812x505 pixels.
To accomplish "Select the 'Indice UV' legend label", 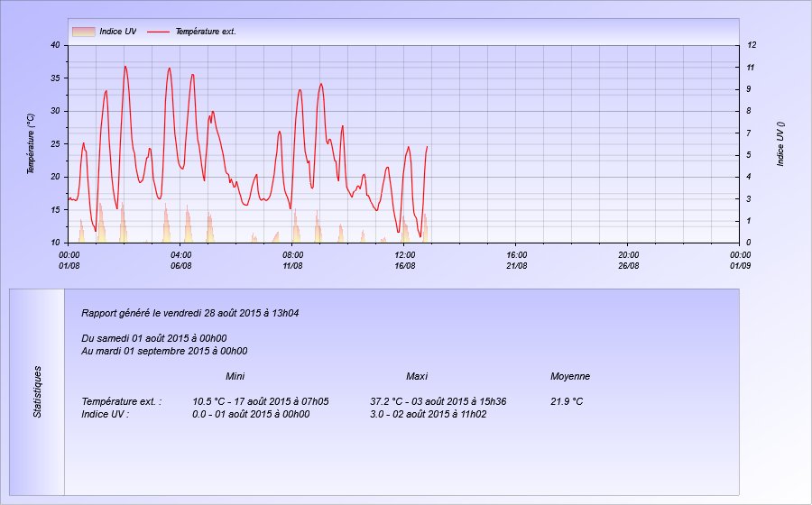I will [118, 32].
